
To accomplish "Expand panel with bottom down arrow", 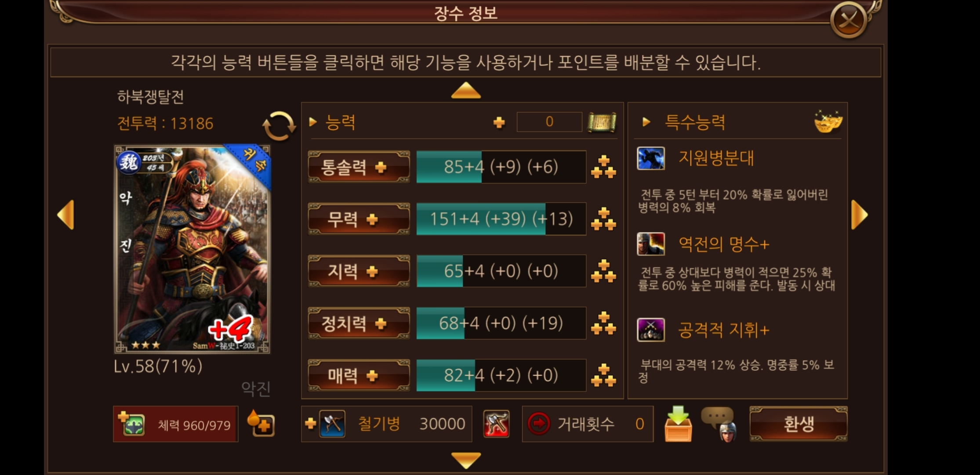I will click(x=466, y=460).
